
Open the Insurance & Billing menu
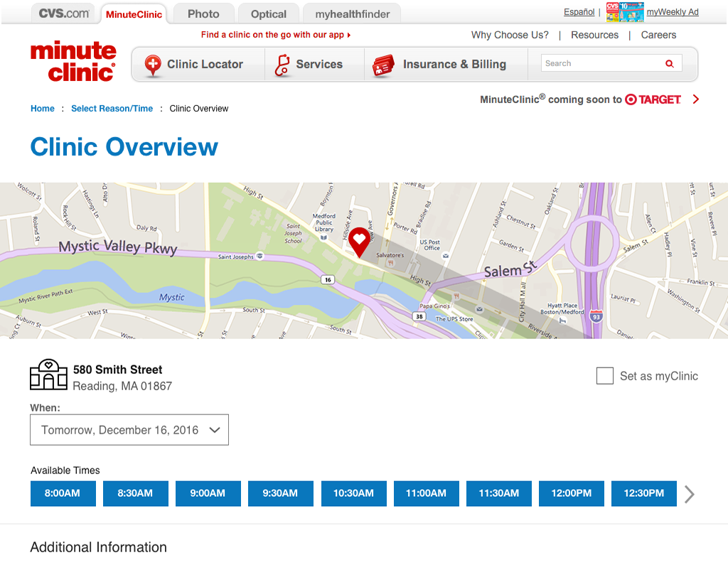click(446, 65)
